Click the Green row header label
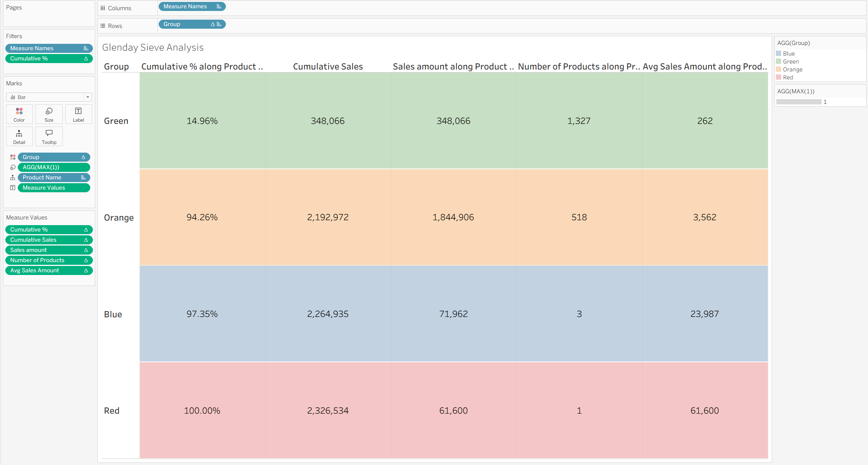Image resolution: width=868 pixels, height=465 pixels. click(x=116, y=121)
